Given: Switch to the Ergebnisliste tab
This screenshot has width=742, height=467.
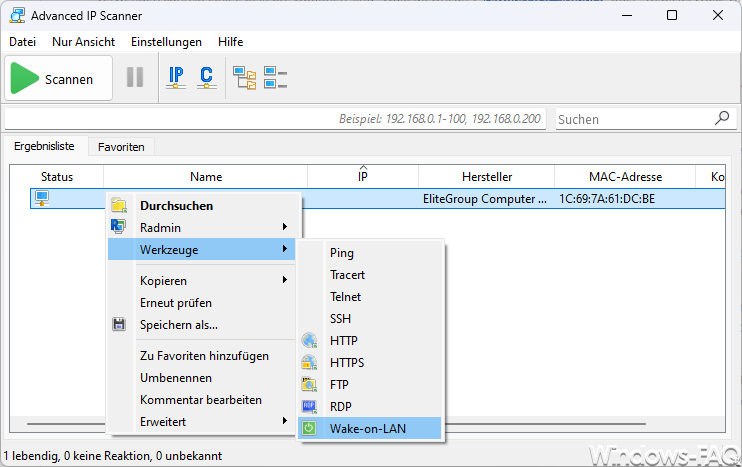Looking at the screenshot, I should click(x=44, y=146).
